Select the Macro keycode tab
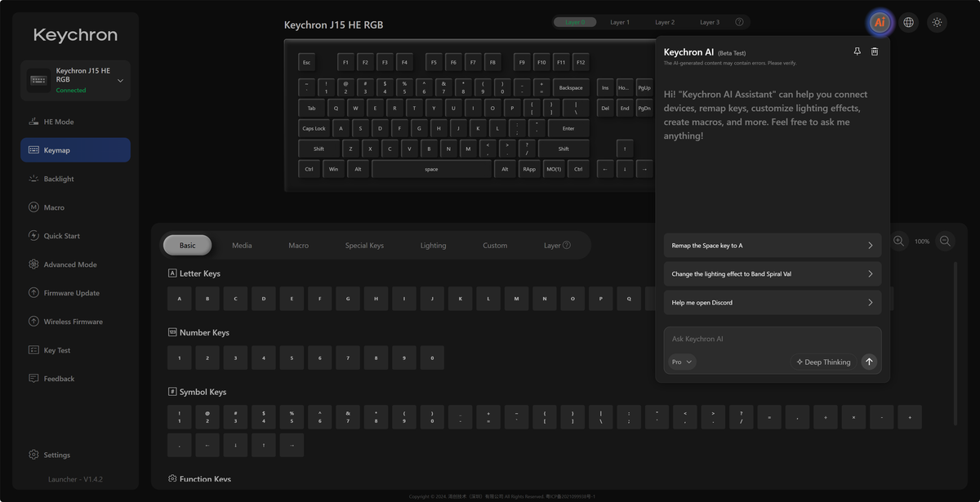Image resolution: width=980 pixels, height=502 pixels. (x=298, y=245)
